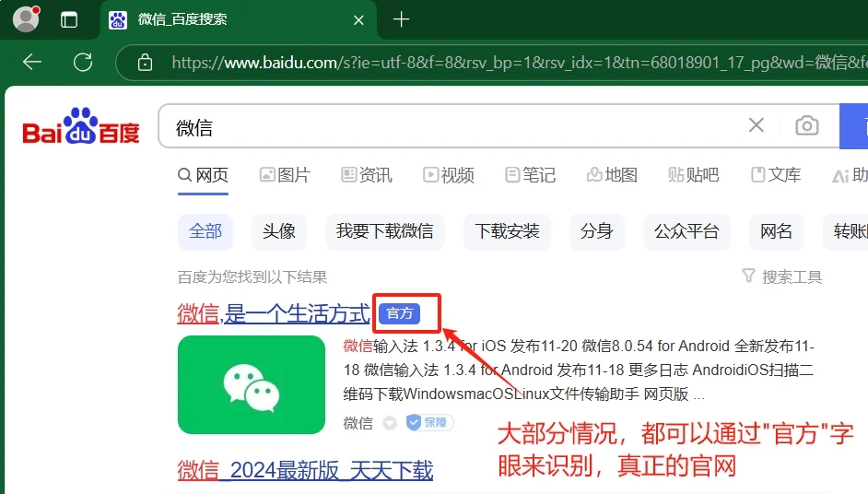Select the 全部 filter chip

pos(205,231)
